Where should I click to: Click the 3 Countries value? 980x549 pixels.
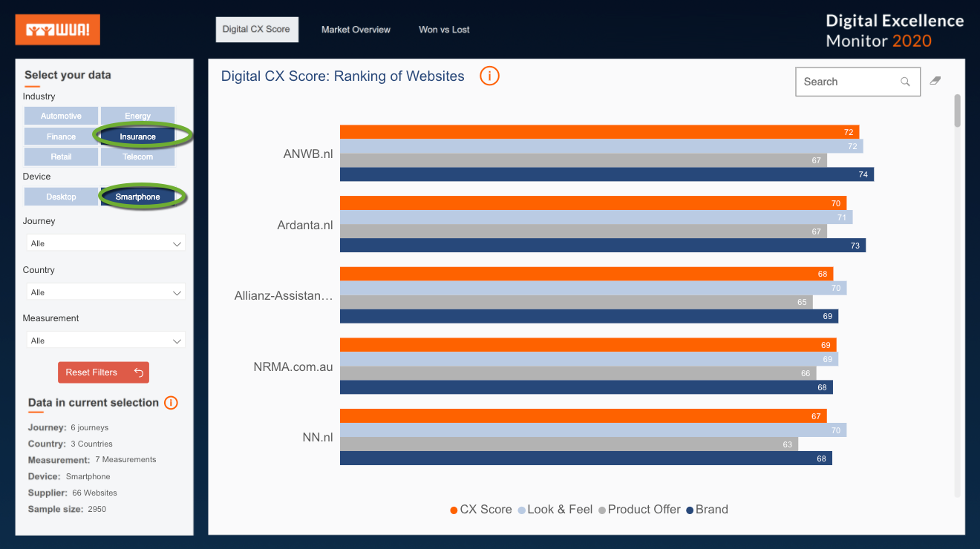point(91,444)
